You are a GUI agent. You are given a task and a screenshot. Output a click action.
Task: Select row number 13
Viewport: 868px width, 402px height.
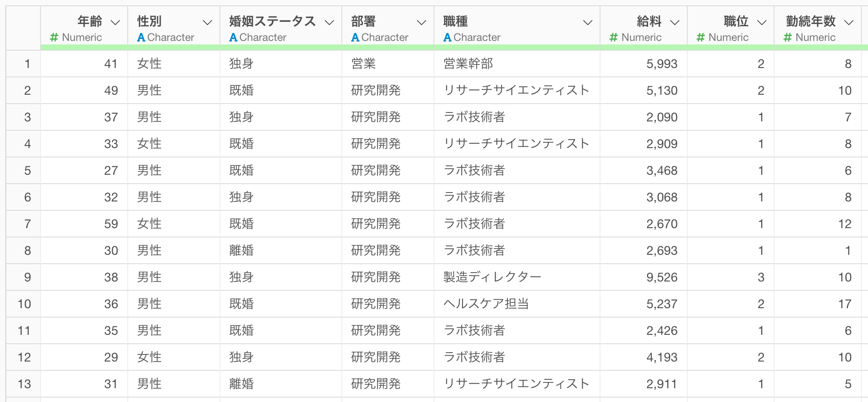(x=24, y=384)
